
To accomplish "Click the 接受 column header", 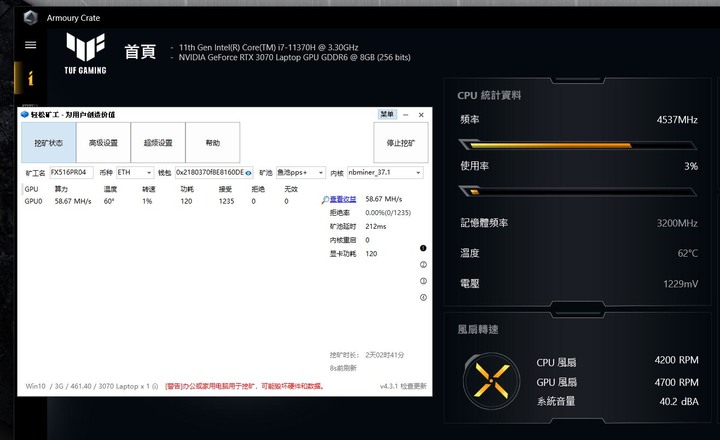I will pyautogui.click(x=225, y=189).
